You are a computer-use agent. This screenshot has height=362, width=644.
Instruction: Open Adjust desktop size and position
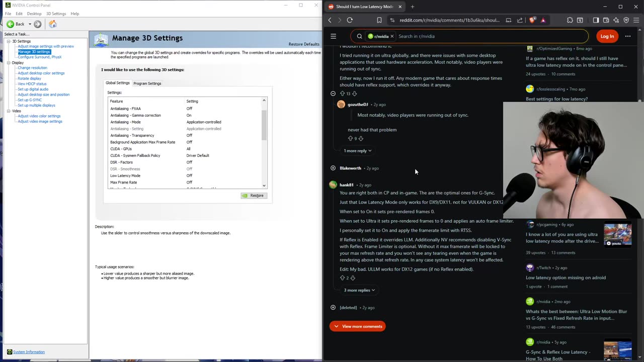point(44,95)
